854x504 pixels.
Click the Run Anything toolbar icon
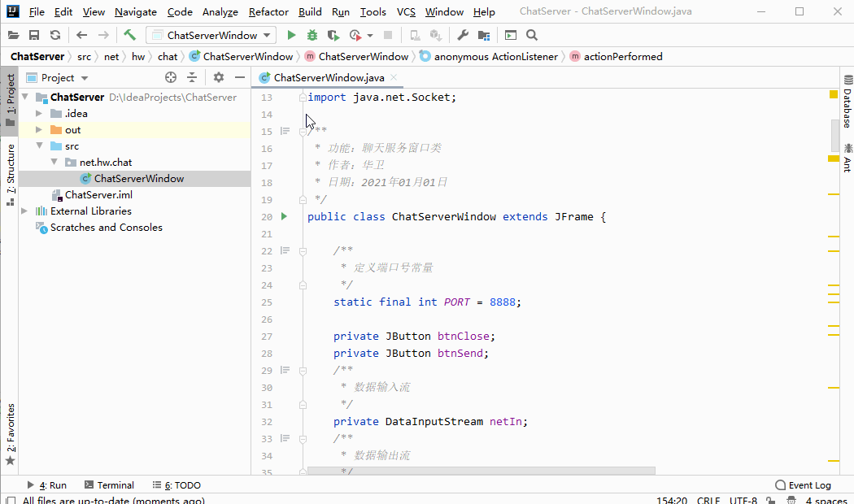(510, 36)
